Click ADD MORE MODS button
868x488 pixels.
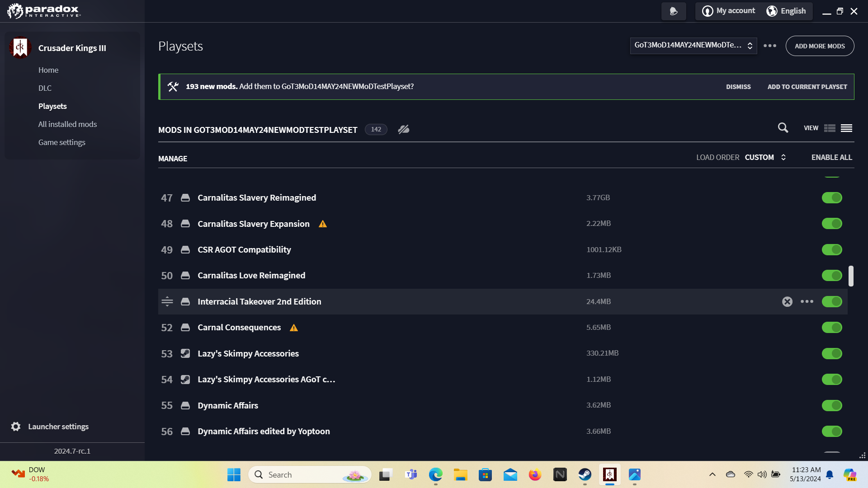820,46
